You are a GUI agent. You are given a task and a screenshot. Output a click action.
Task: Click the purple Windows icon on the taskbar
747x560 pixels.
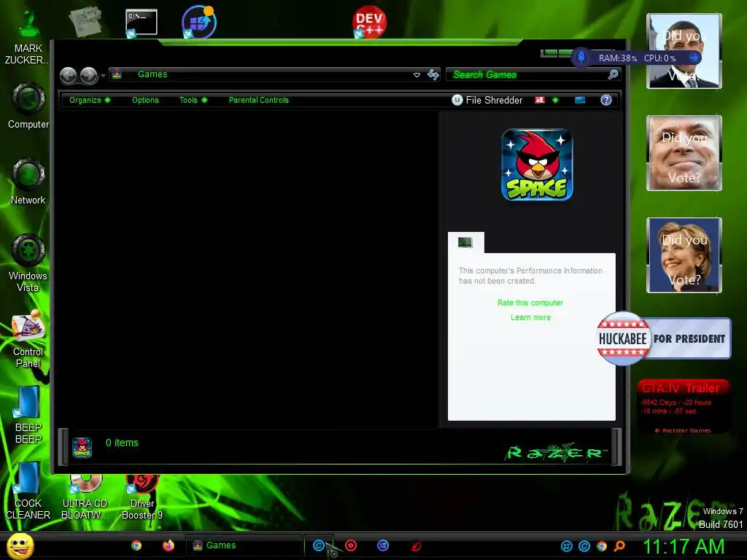pyautogui.click(x=383, y=545)
